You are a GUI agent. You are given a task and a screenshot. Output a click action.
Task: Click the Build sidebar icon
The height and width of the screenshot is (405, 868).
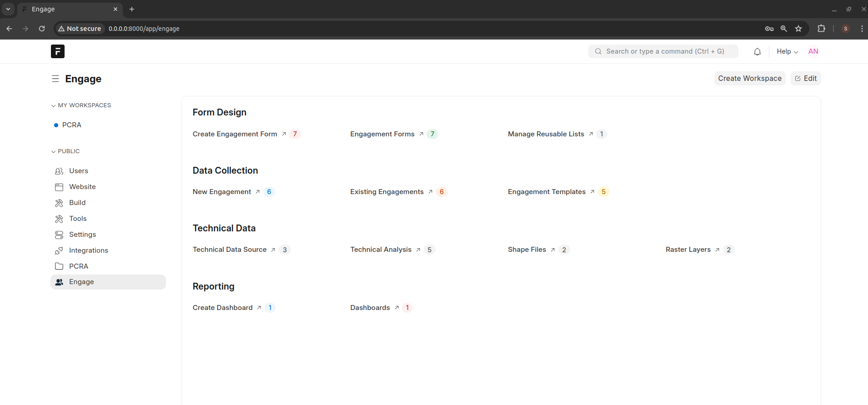click(x=59, y=203)
